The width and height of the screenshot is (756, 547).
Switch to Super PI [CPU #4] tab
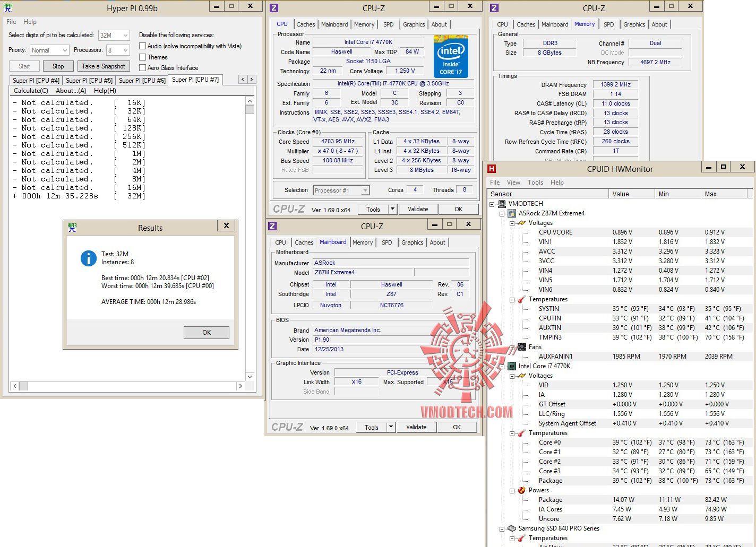click(36, 81)
